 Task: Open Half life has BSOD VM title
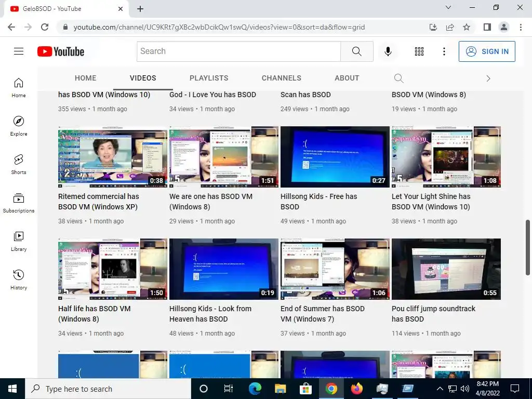(x=95, y=314)
